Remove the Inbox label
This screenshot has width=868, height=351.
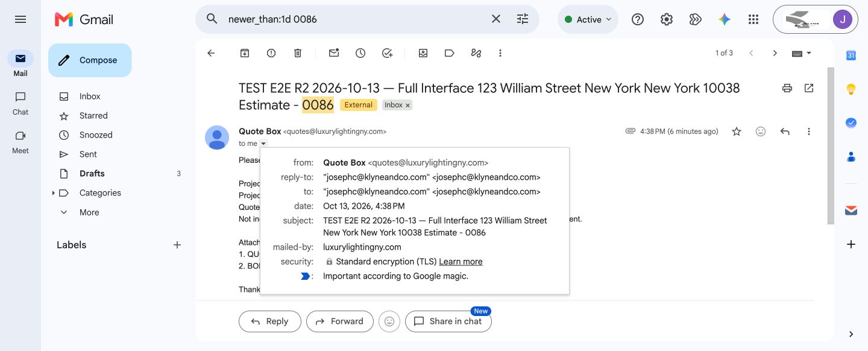pos(407,105)
